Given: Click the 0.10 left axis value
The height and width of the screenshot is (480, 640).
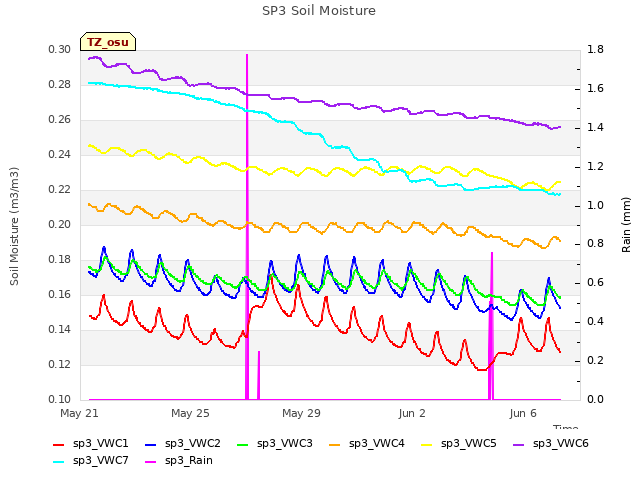Looking at the screenshot, I should (x=60, y=399).
